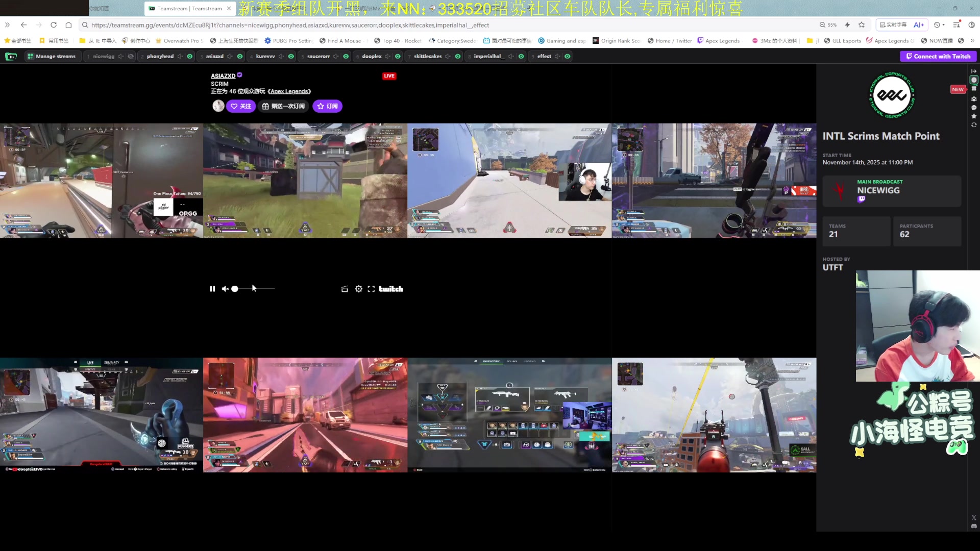The width and height of the screenshot is (980, 551).
Task: Open the browser history dropdown arrow
Action: click(943, 25)
